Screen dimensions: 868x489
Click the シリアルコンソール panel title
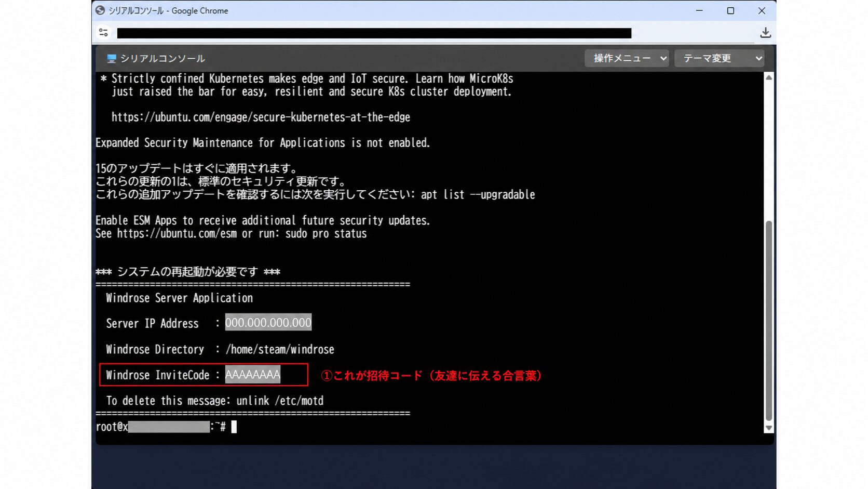coord(162,59)
